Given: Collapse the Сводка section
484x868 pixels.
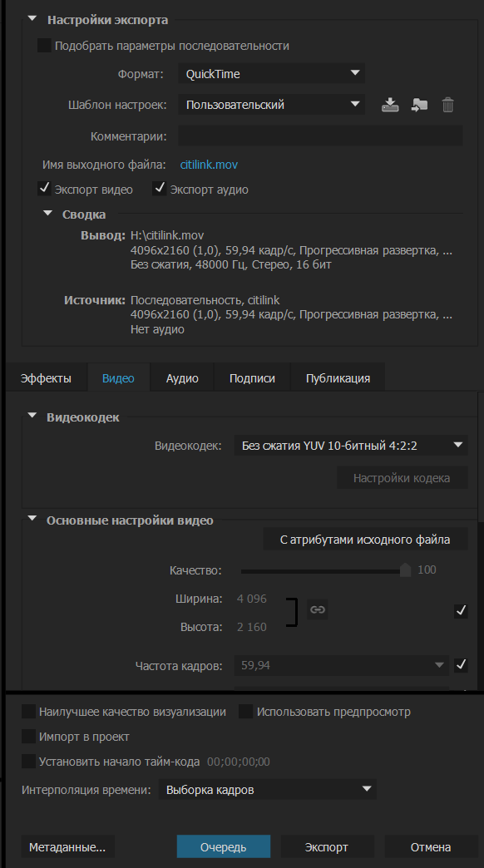Looking at the screenshot, I should pos(47,214).
